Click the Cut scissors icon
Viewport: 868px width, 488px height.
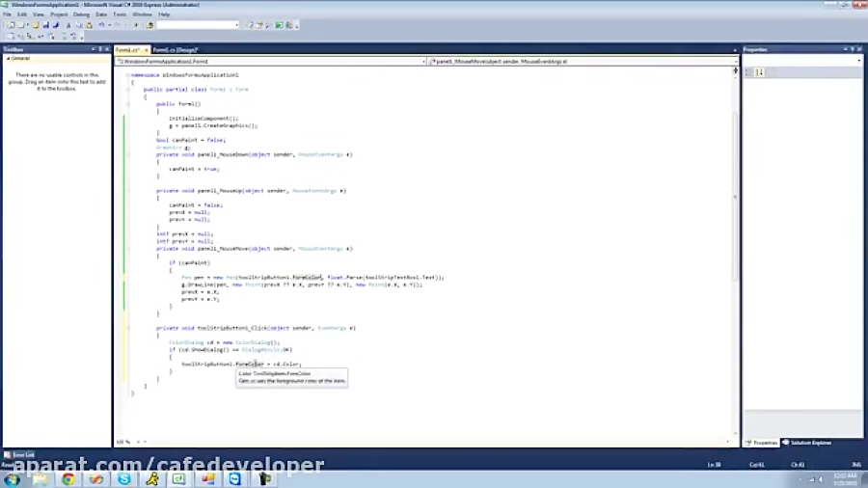point(68,25)
